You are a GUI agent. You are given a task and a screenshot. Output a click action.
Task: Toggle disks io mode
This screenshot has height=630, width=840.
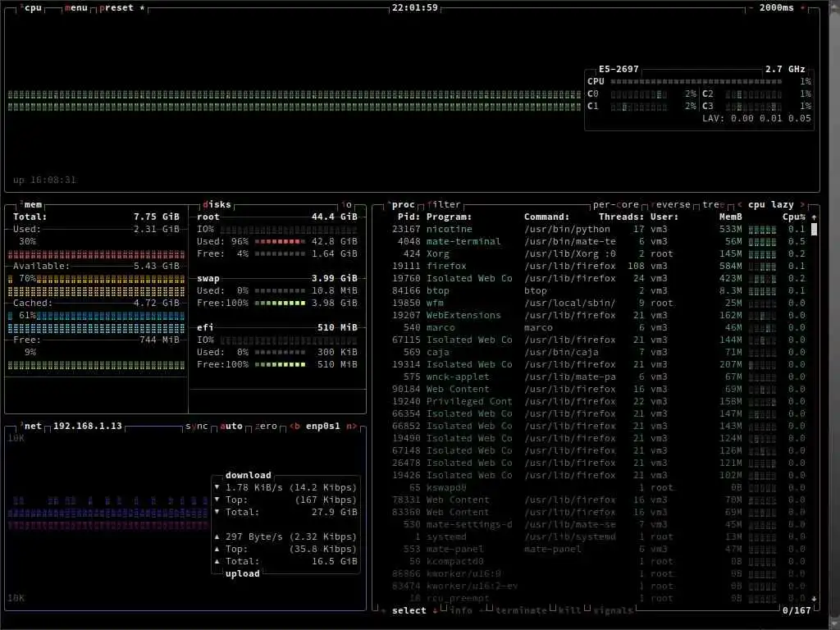coord(347,204)
